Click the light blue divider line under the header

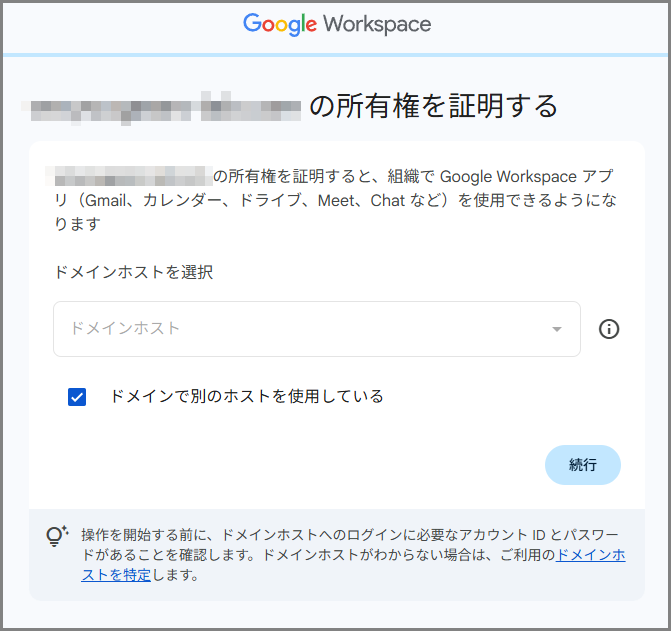tap(335, 53)
